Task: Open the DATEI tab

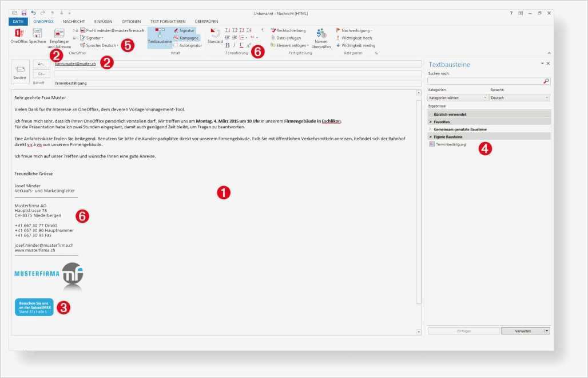Action: pos(18,21)
